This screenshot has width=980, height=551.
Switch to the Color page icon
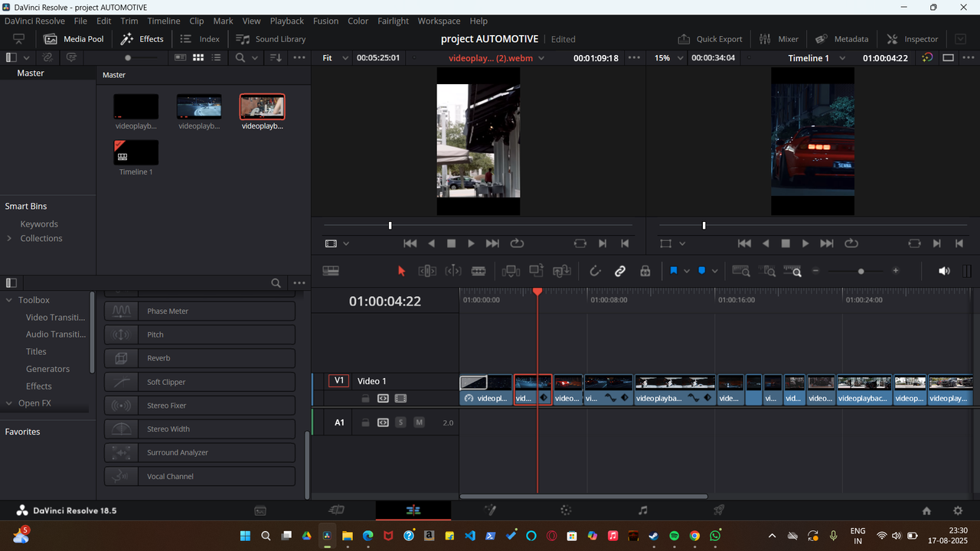[565, 510]
